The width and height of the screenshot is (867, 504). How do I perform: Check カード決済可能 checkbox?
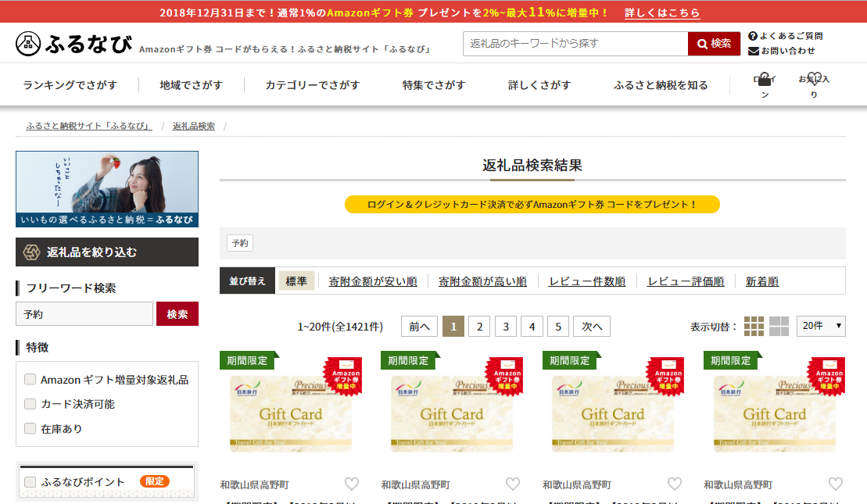point(30,404)
